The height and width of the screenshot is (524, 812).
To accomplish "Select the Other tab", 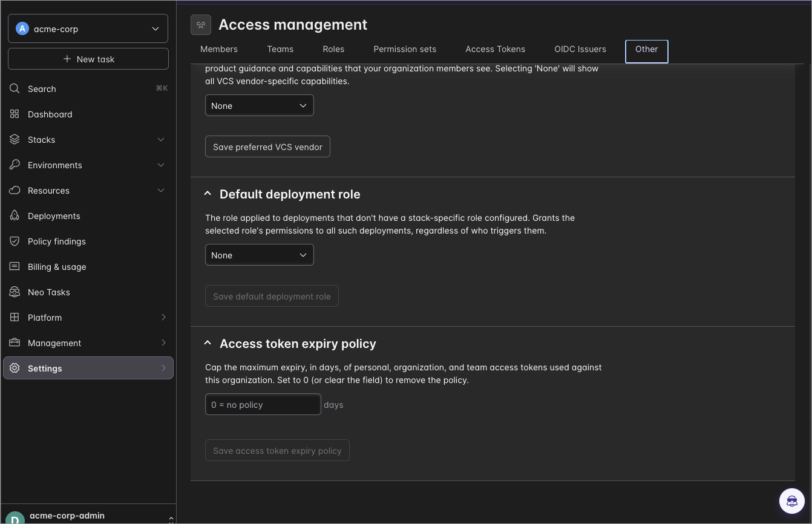I will (x=647, y=51).
